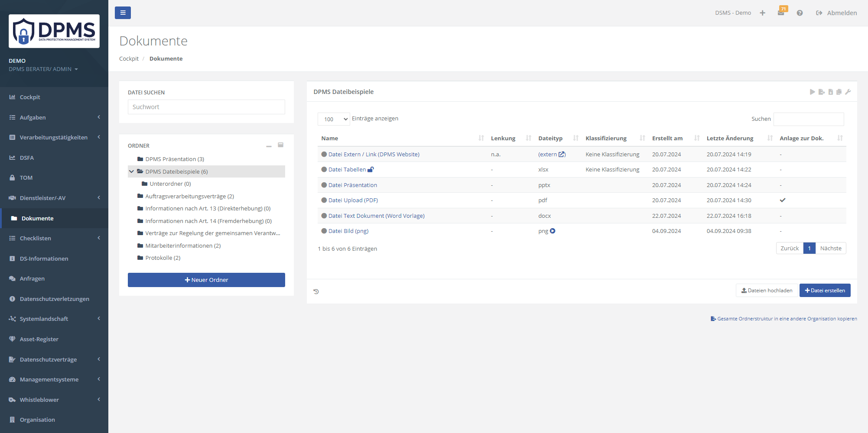Viewport: 868px width, 433px height.
Task: Click the open lock icon beside Datei Tabellen
Action: click(371, 169)
